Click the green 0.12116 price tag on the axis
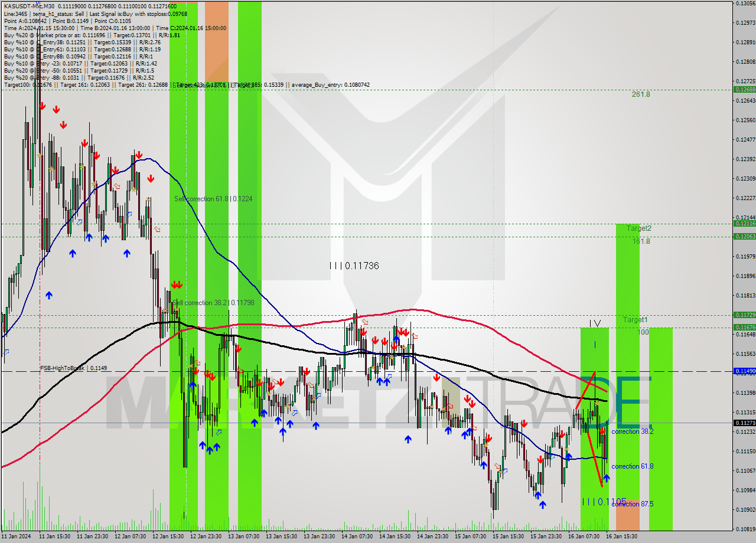The image size is (756, 543). (744, 224)
